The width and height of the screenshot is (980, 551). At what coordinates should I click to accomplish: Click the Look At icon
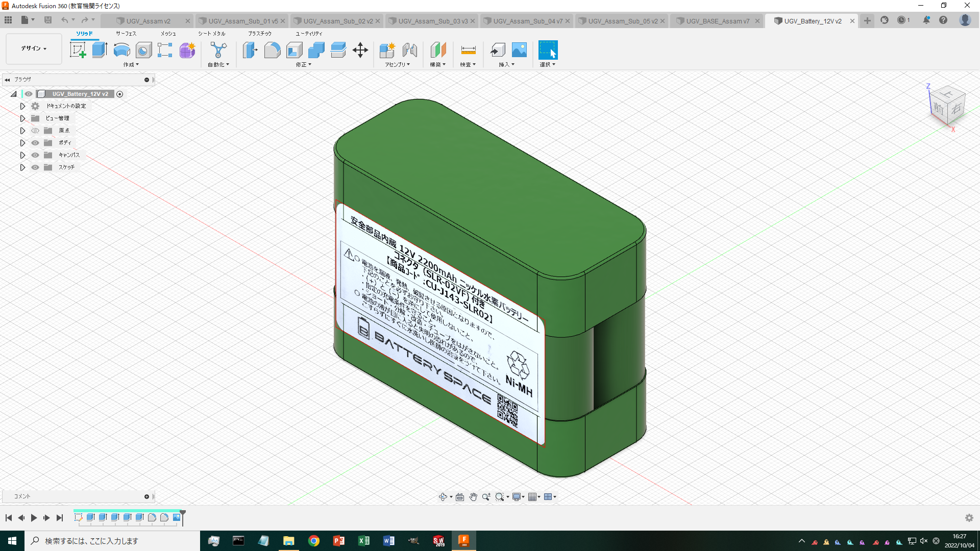[x=460, y=497]
